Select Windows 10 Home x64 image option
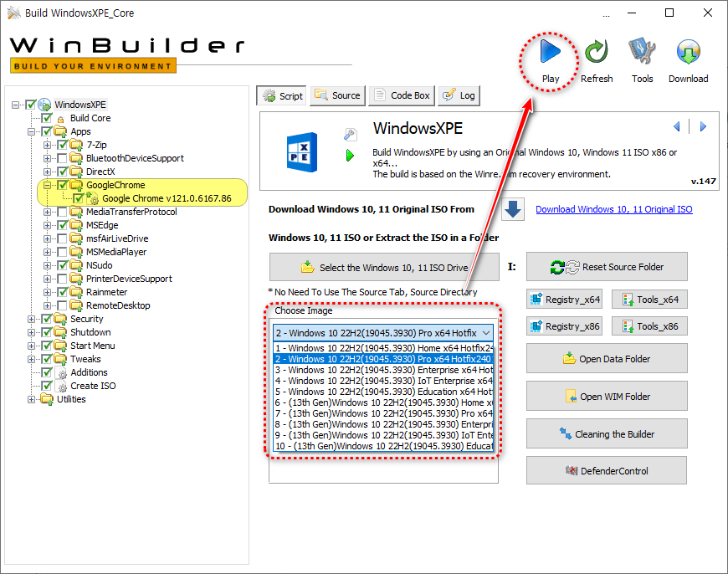The height and width of the screenshot is (574, 728). click(383, 348)
